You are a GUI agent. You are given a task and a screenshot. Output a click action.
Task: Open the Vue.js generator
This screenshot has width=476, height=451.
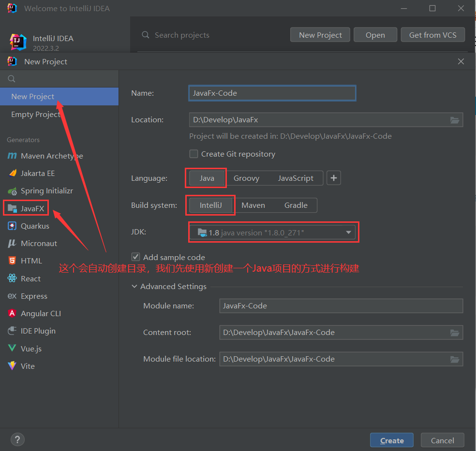[30, 348]
